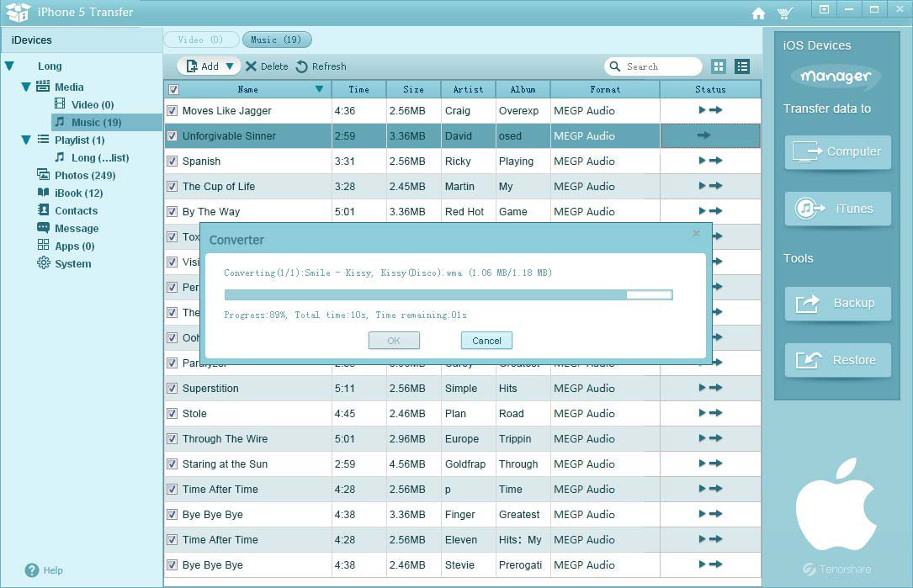The image size is (913, 588).
Task: Play the Moves Like Jagger track
Action: [x=702, y=110]
